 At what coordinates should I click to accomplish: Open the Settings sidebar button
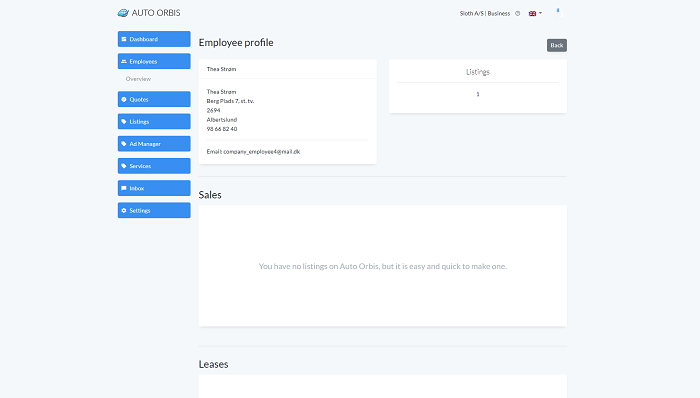[x=154, y=210]
